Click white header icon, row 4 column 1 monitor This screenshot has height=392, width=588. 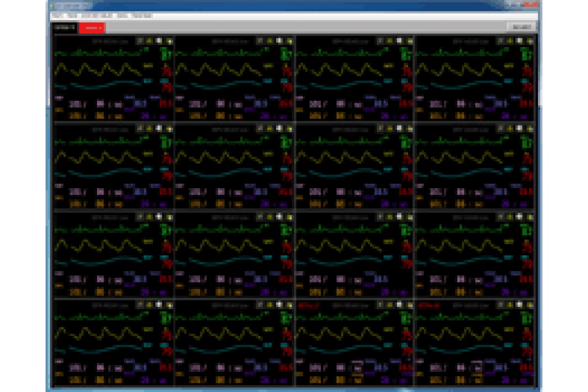point(159,305)
